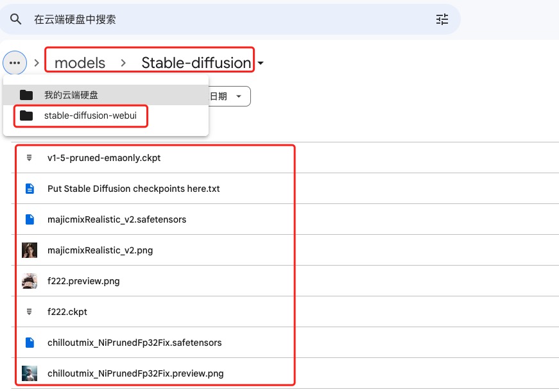The width and height of the screenshot is (559, 392).
Task: Click the stable-diffusion-webui folder icon
Action: tap(26, 116)
